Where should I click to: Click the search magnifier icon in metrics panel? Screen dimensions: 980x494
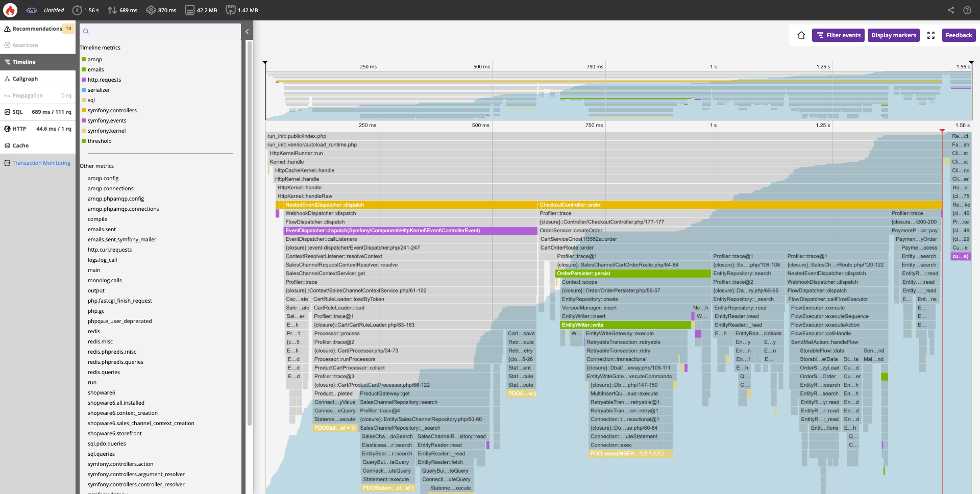(x=86, y=32)
